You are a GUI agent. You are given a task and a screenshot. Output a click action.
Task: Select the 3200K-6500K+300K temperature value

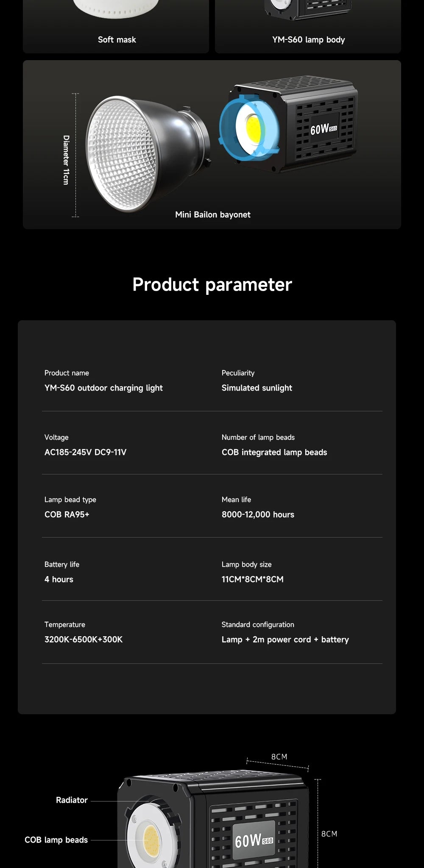(x=84, y=639)
